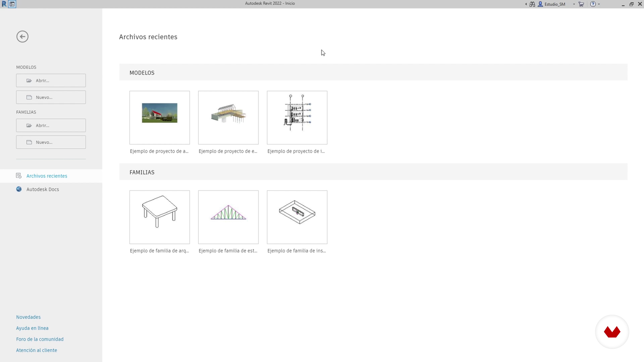Open the Atención al cliente link
Viewport: 644px width, 362px height.
(x=37, y=350)
